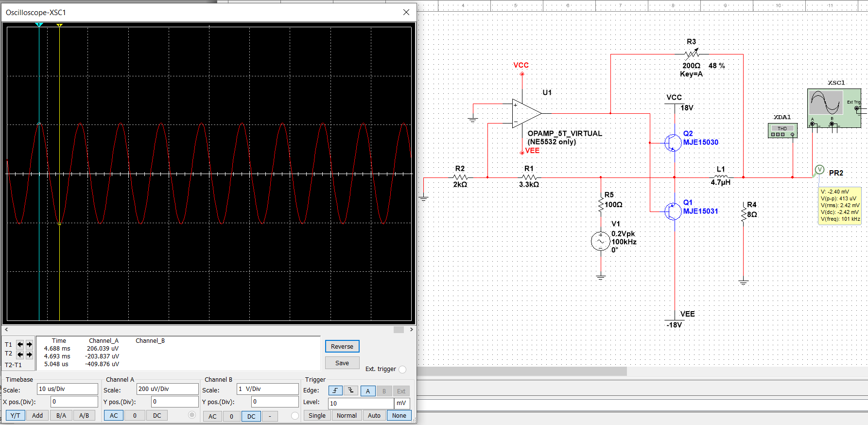Click the Save button
The width and height of the screenshot is (868, 425).
pyautogui.click(x=342, y=363)
